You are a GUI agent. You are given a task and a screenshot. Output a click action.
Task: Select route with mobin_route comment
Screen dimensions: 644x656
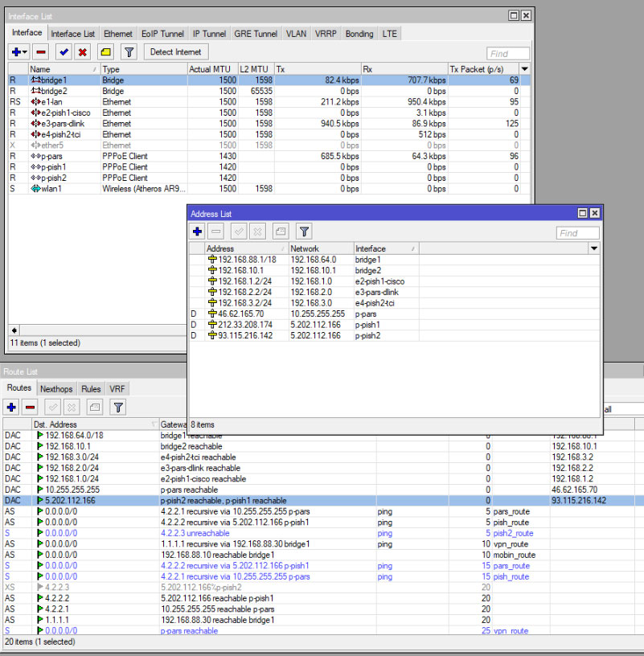point(322,555)
